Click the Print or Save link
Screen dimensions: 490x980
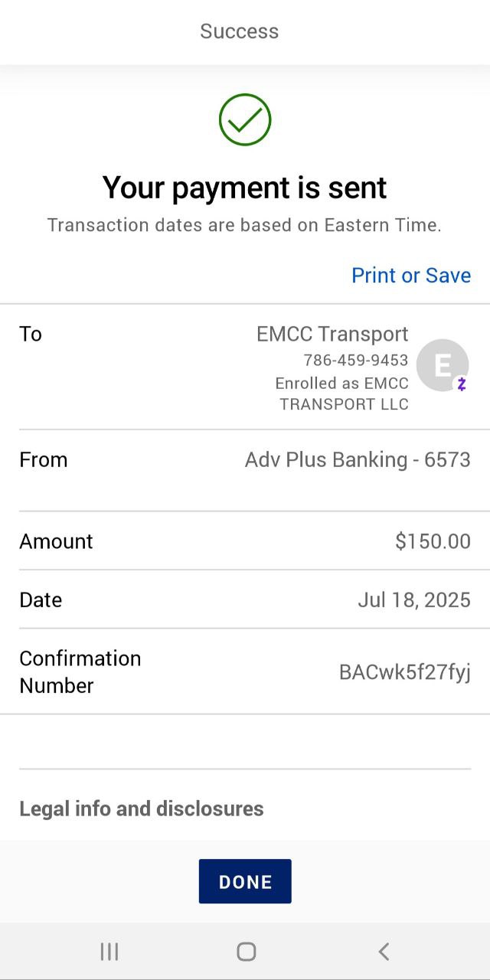click(x=410, y=275)
